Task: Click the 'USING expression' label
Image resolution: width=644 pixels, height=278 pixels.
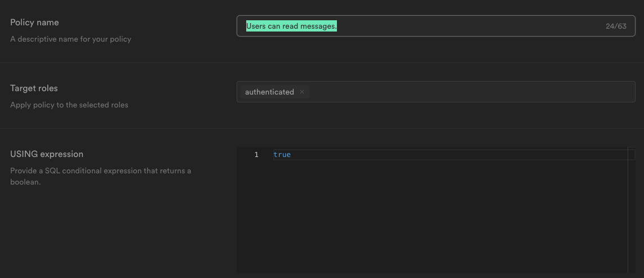Action: (47, 154)
